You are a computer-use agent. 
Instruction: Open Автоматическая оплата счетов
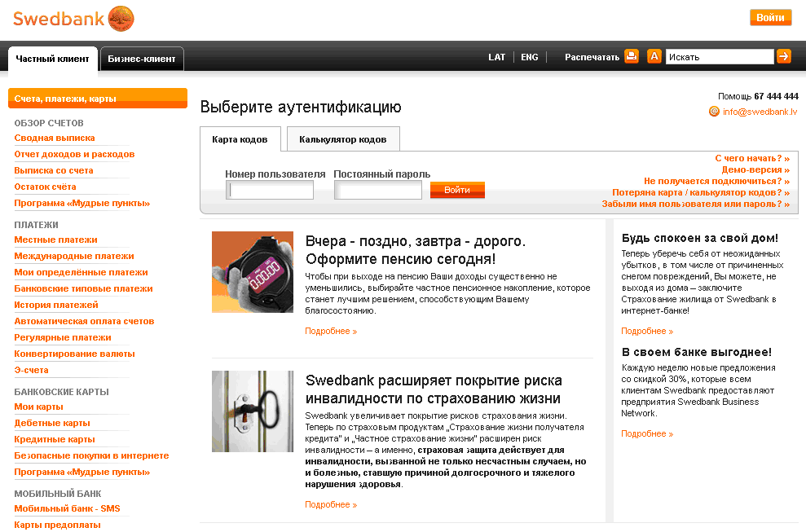(x=84, y=321)
